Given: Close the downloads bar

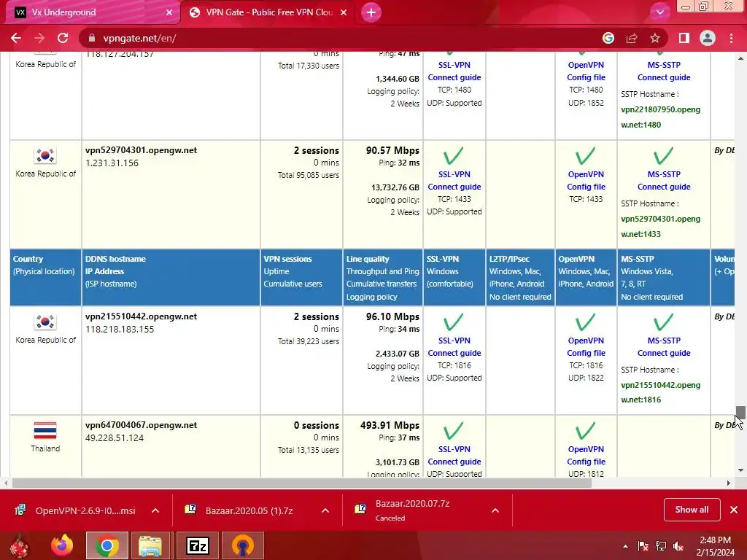Looking at the screenshot, I should point(734,510).
